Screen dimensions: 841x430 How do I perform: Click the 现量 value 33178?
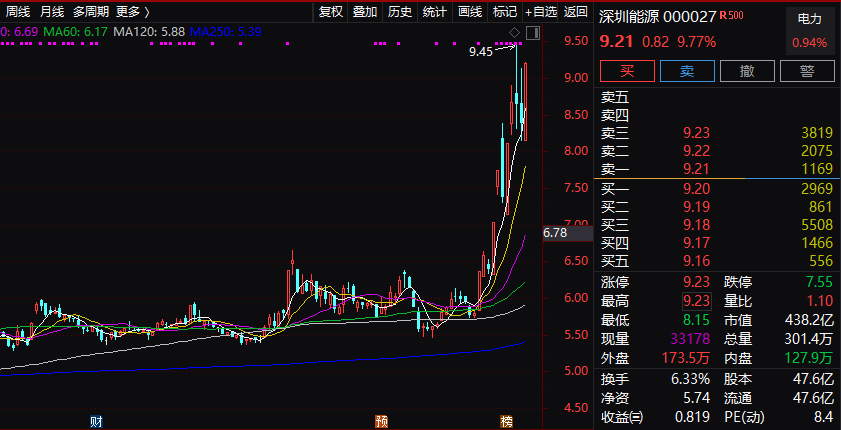click(689, 339)
